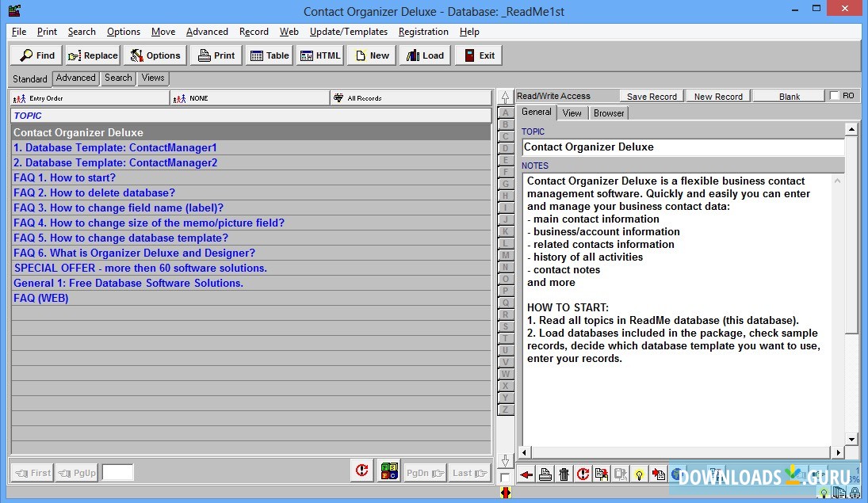Click the globe web icon in bottom toolbar

coord(678,474)
